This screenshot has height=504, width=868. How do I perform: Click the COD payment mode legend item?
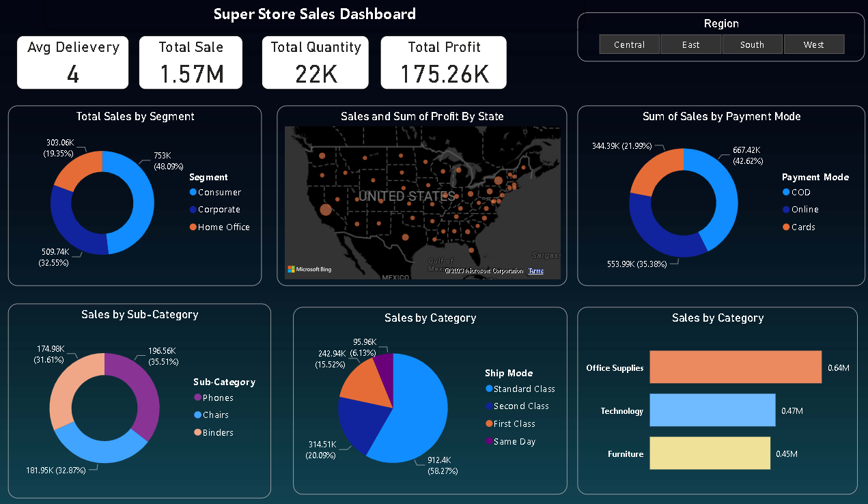(x=800, y=193)
